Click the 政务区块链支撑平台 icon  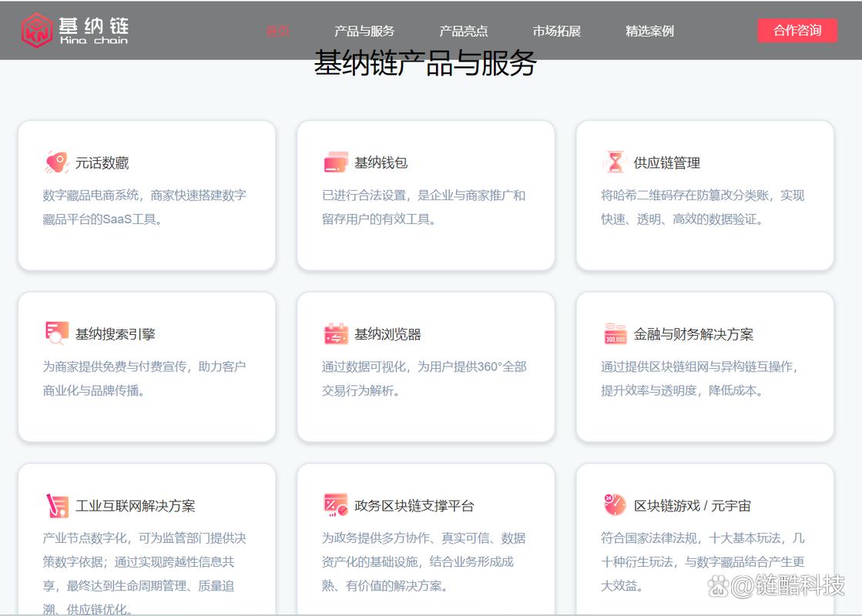[336, 505]
